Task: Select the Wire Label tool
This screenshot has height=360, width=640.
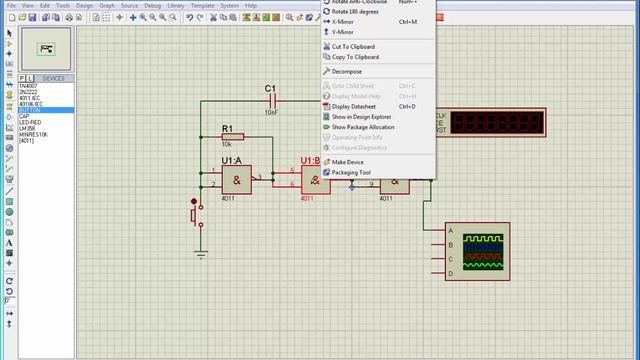Action: (9, 64)
